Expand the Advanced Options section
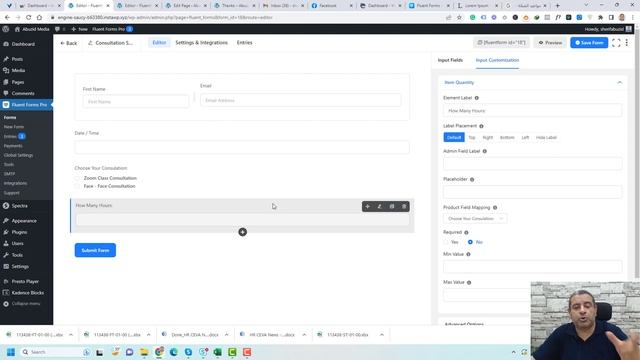 pos(464,324)
